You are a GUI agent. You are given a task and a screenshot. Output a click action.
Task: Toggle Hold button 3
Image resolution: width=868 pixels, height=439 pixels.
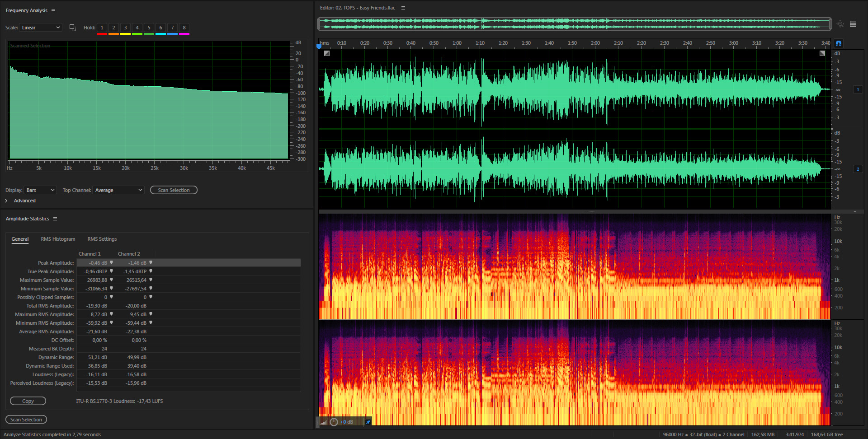click(125, 28)
